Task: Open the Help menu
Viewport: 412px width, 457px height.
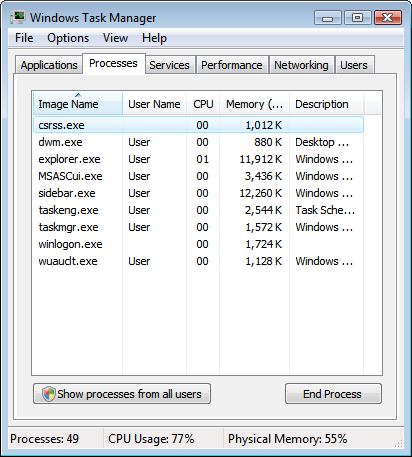Action: (154, 38)
